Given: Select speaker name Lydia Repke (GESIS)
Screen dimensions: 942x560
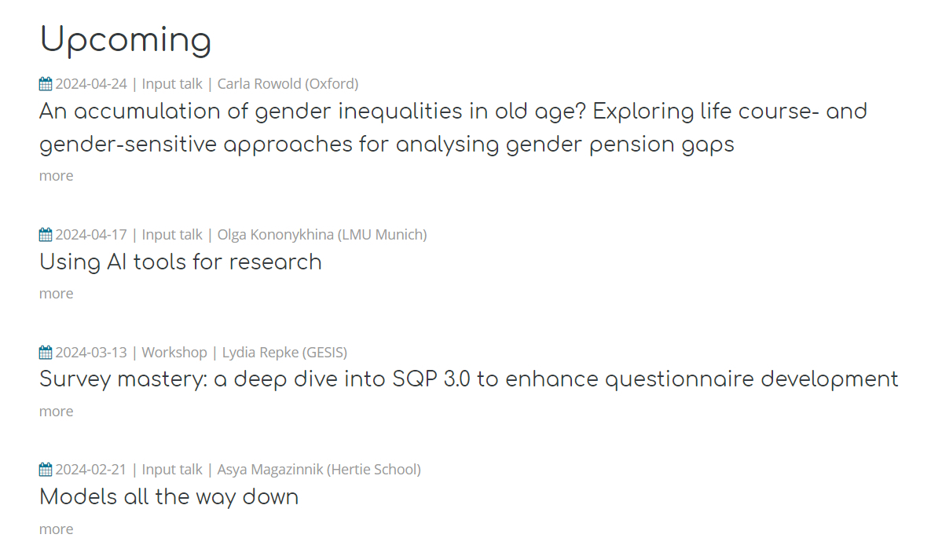Looking at the screenshot, I should (x=284, y=353).
